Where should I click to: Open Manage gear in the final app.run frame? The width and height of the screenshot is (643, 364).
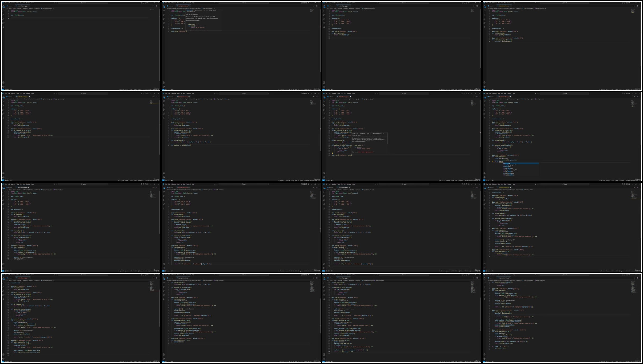click(x=484, y=359)
